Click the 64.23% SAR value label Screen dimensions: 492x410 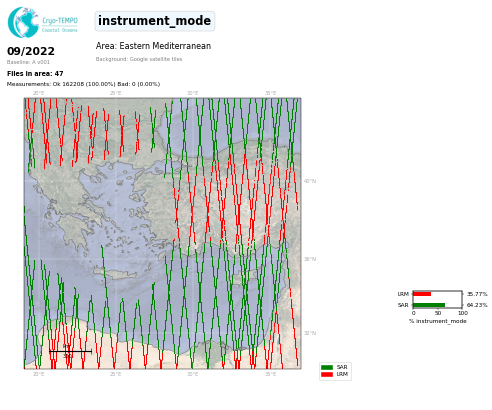(x=477, y=305)
